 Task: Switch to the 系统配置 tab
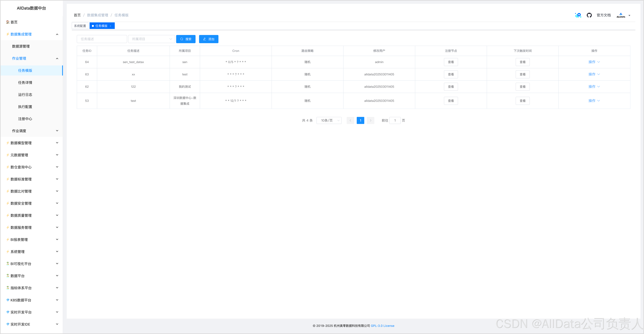[80, 26]
